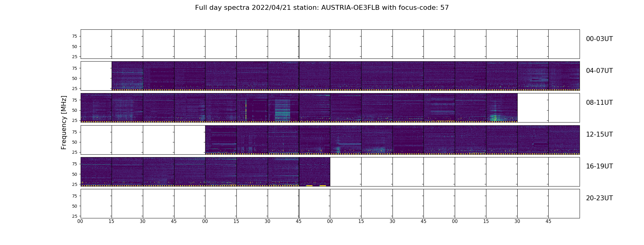The width and height of the screenshot is (644, 245).
Task: Click the '25' frequency tick of the 20-23UT row
Action: pyautogui.click(x=75, y=216)
